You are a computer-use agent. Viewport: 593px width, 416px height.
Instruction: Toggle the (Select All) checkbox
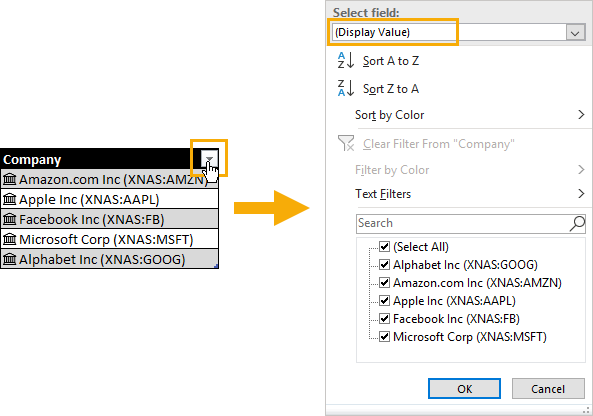pos(385,247)
